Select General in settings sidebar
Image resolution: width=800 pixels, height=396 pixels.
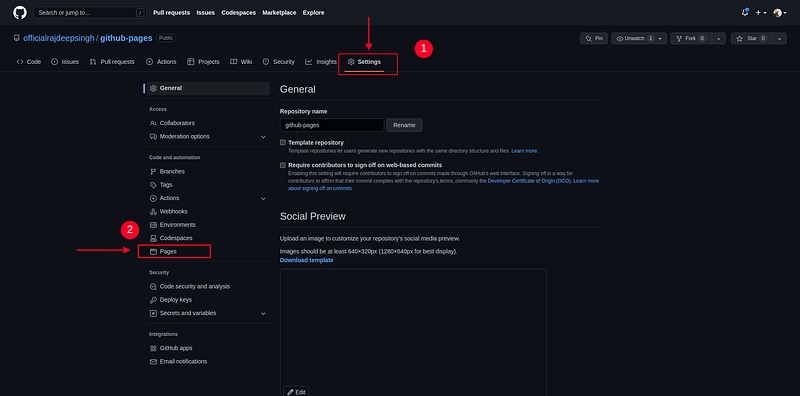click(x=208, y=88)
